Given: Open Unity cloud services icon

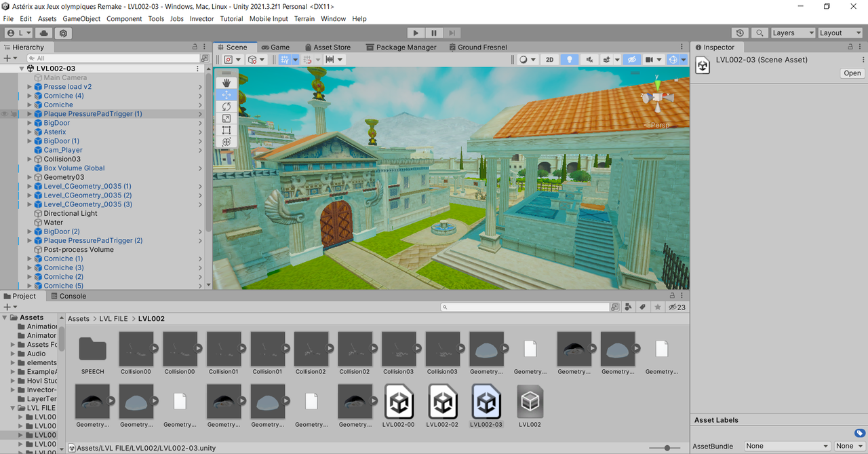Looking at the screenshot, I should coord(44,33).
